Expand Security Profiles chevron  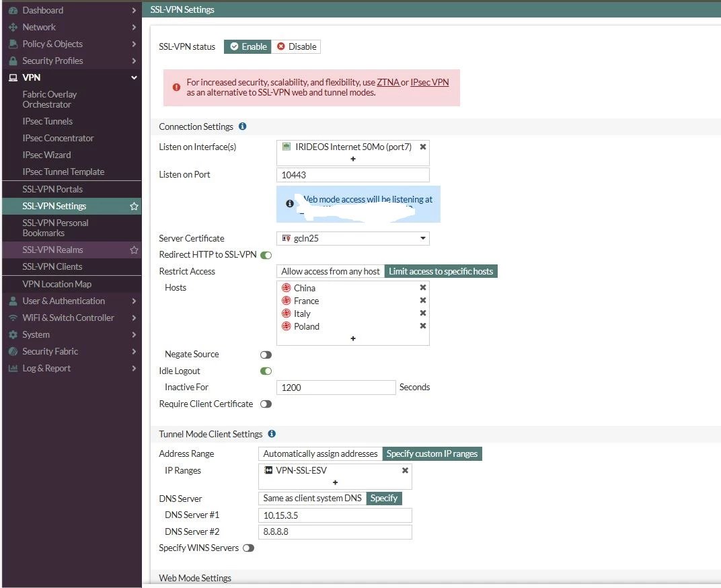coord(134,61)
